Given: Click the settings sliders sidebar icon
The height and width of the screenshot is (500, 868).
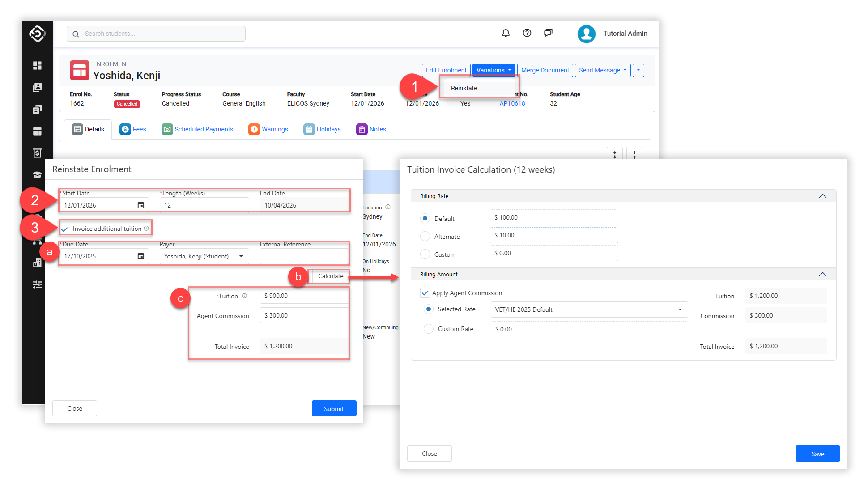Looking at the screenshot, I should click(x=37, y=284).
